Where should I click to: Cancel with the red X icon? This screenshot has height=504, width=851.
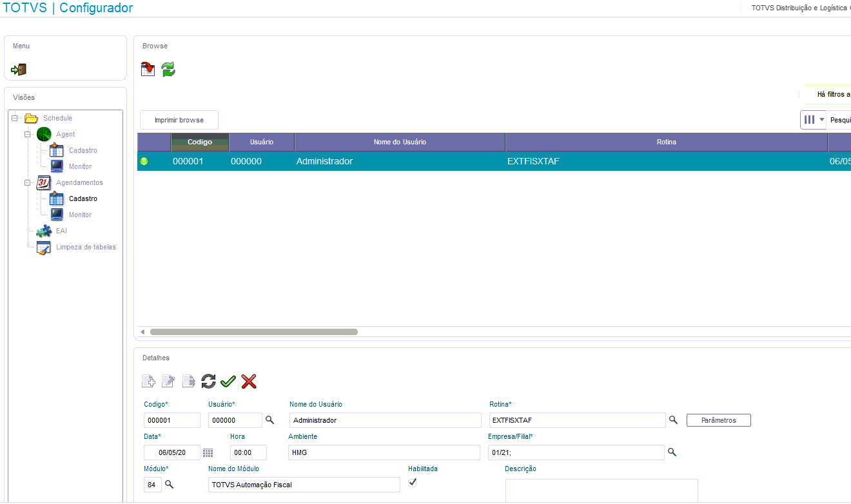pos(249,382)
